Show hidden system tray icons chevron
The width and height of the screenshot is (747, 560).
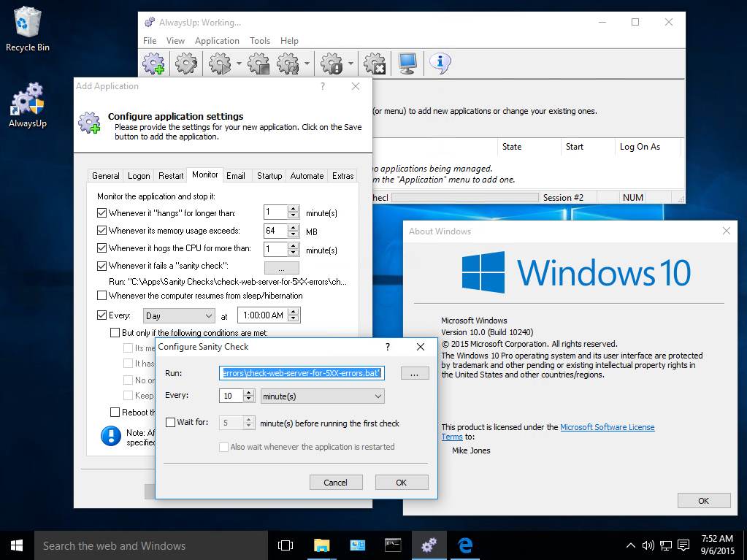coord(630,545)
